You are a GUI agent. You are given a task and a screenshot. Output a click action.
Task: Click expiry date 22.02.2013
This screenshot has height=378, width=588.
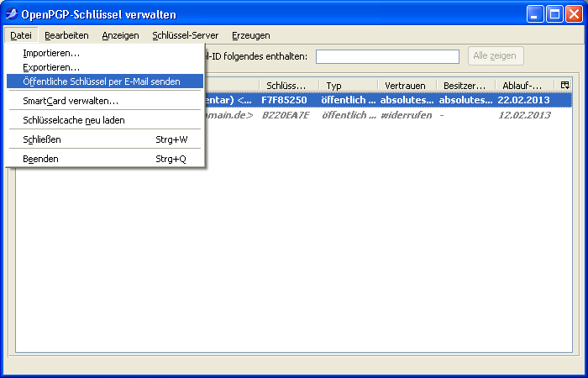pyautogui.click(x=523, y=100)
